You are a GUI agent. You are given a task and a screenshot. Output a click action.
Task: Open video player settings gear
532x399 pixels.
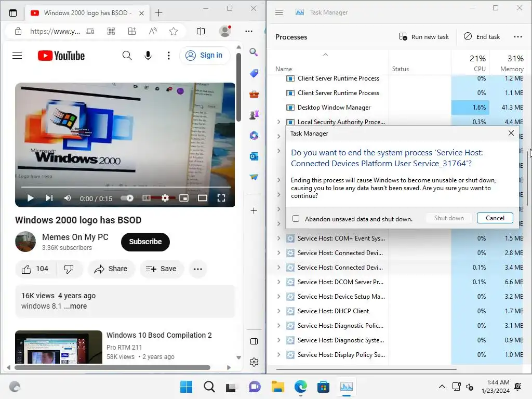(x=165, y=198)
